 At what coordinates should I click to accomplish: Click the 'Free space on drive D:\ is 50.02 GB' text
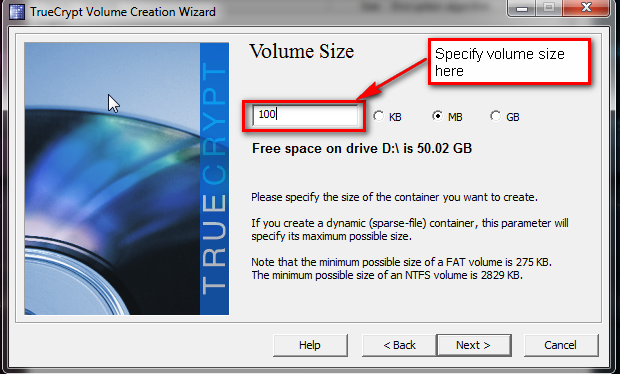point(362,149)
